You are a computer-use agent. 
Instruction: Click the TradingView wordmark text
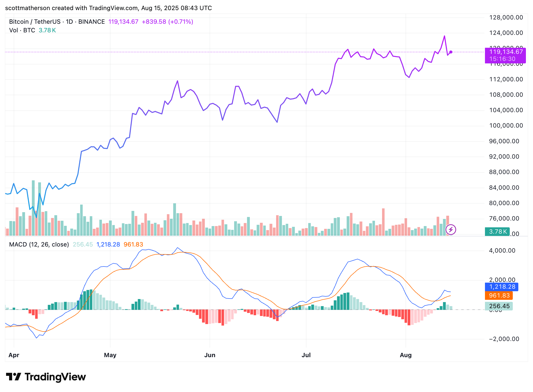pos(55,377)
